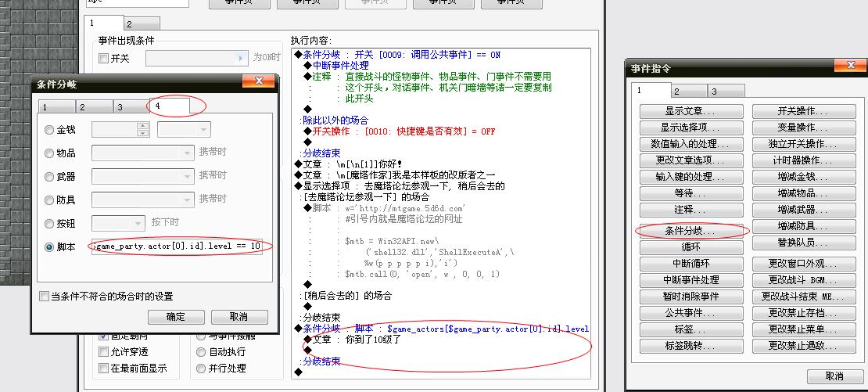Click the 条件分歧... command button
The image size is (868, 392).
(x=691, y=231)
